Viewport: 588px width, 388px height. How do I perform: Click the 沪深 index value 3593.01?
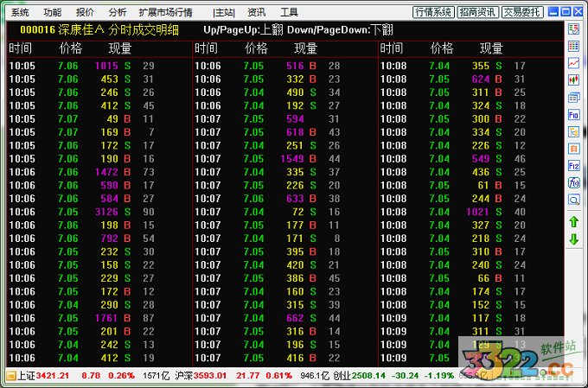point(209,375)
